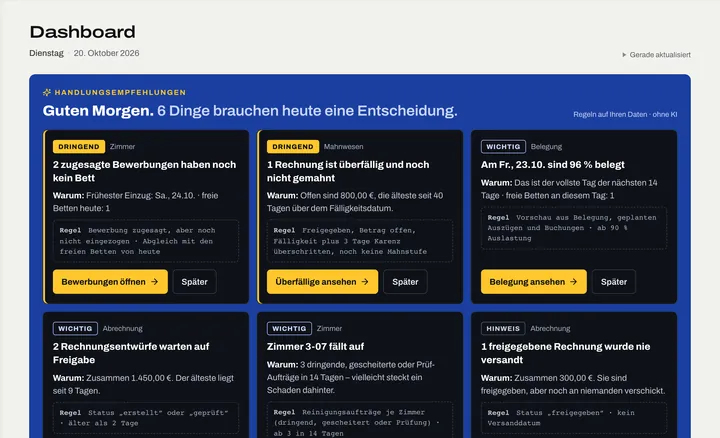This screenshot has width=720, height=438.
Task: Click the Dringend badge on Zimmer card
Action: coord(79,146)
